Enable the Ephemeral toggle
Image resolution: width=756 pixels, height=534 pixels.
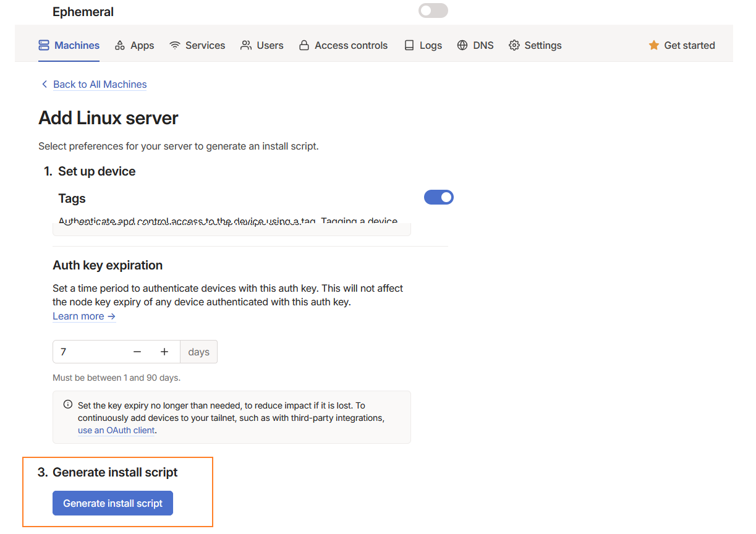coord(433,11)
